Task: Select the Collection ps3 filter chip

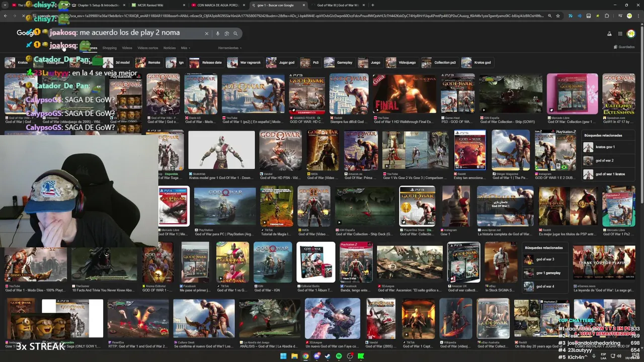Action: pos(440,62)
